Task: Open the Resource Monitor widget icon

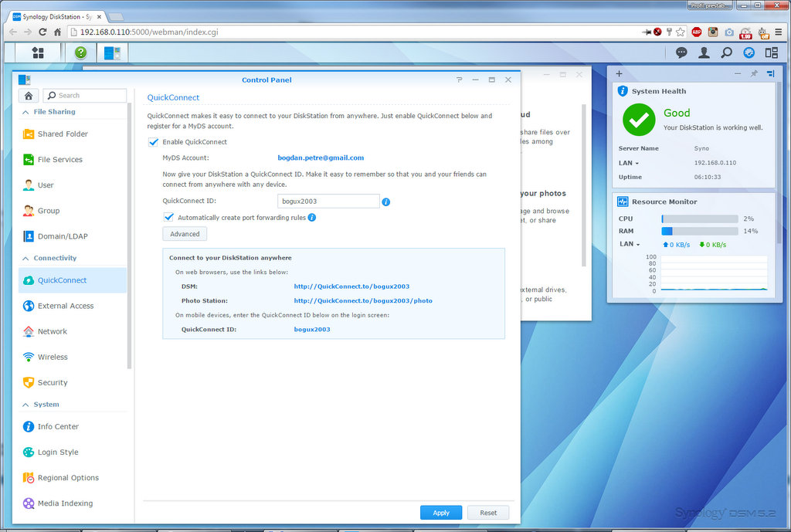Action: (x=623, y=202)
